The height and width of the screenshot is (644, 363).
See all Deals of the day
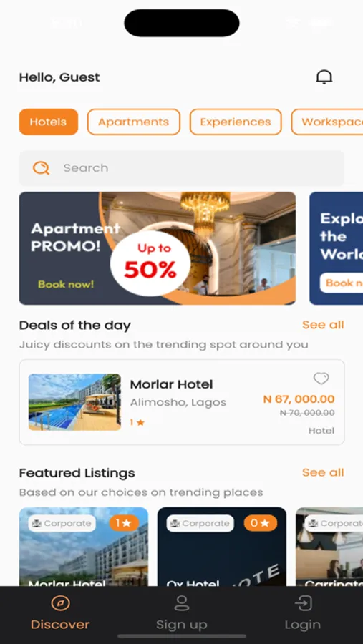(323, 325)
